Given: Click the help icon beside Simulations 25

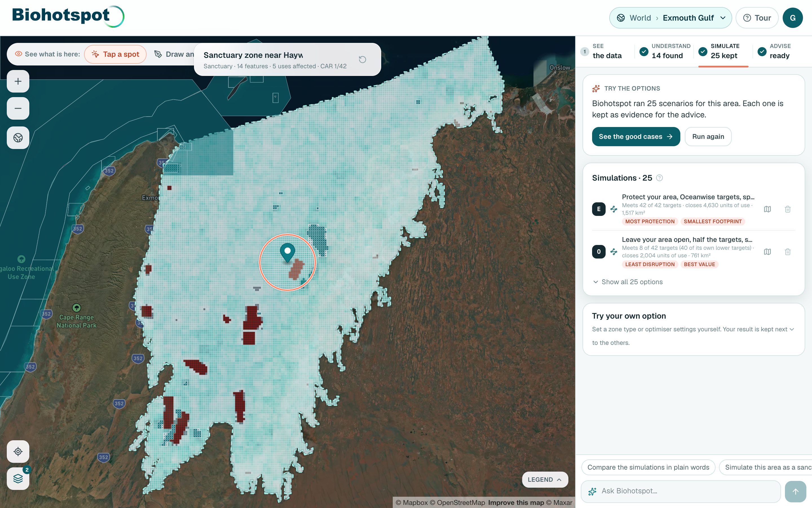Looking at the screenshot, I should click(659, 178).
